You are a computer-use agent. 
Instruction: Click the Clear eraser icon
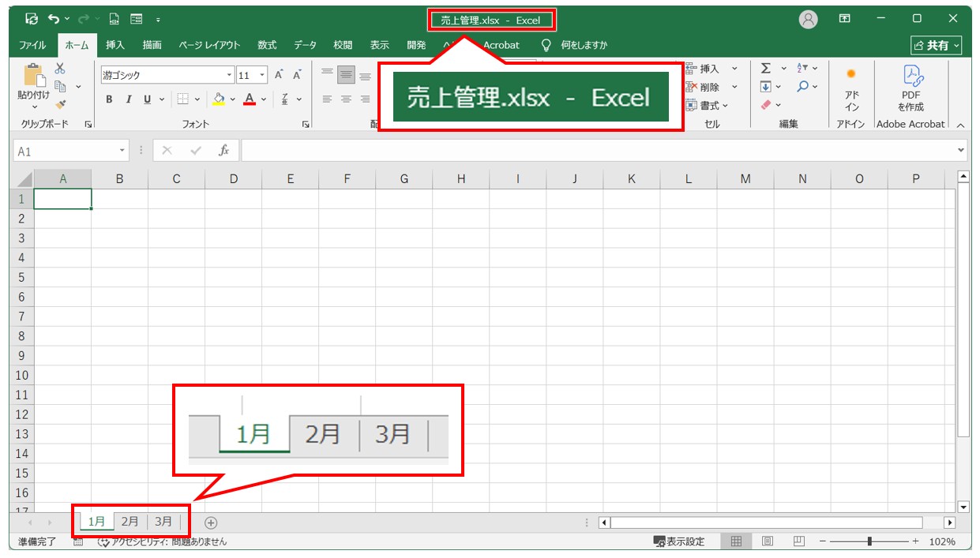click(766, 105)
